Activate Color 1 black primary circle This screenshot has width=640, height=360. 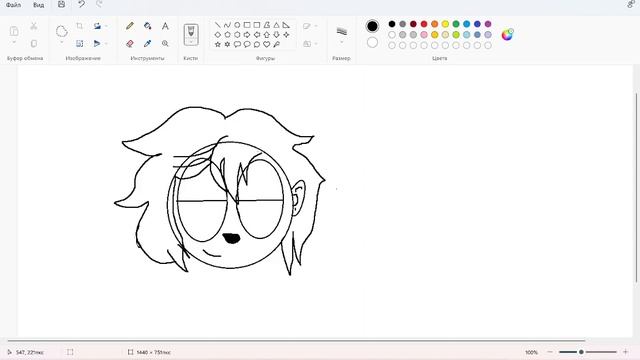click(x=372, y=26)
